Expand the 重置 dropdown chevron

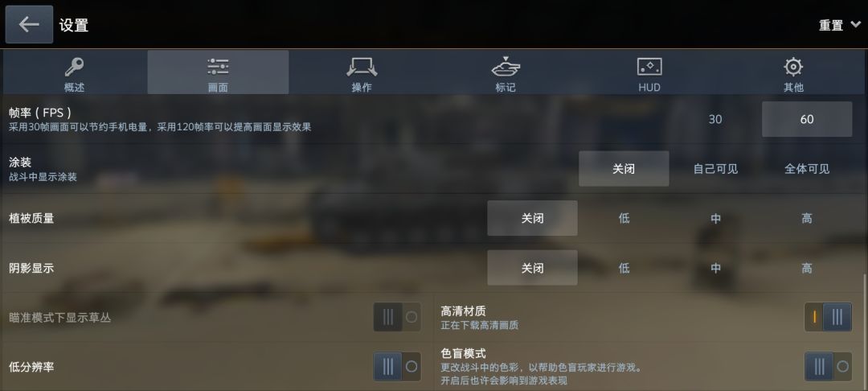pos(856,24)
